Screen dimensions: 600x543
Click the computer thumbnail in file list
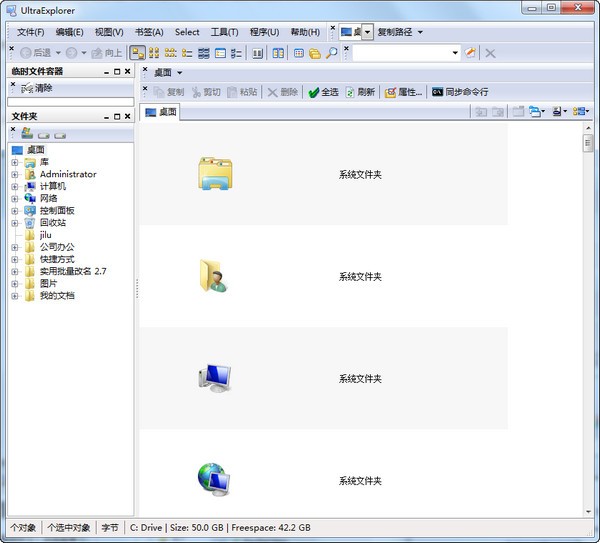[x=215, y=378]
